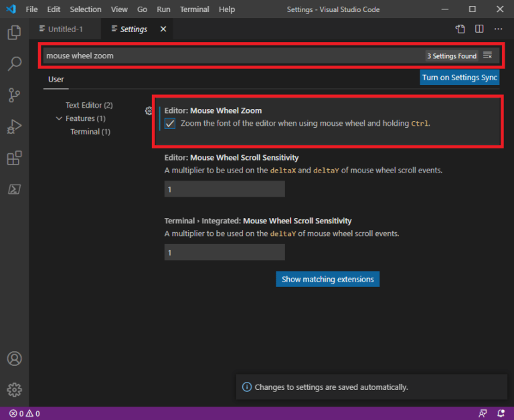
Task: Open the Search view in activity bar
Action: (x=14, y=64)
